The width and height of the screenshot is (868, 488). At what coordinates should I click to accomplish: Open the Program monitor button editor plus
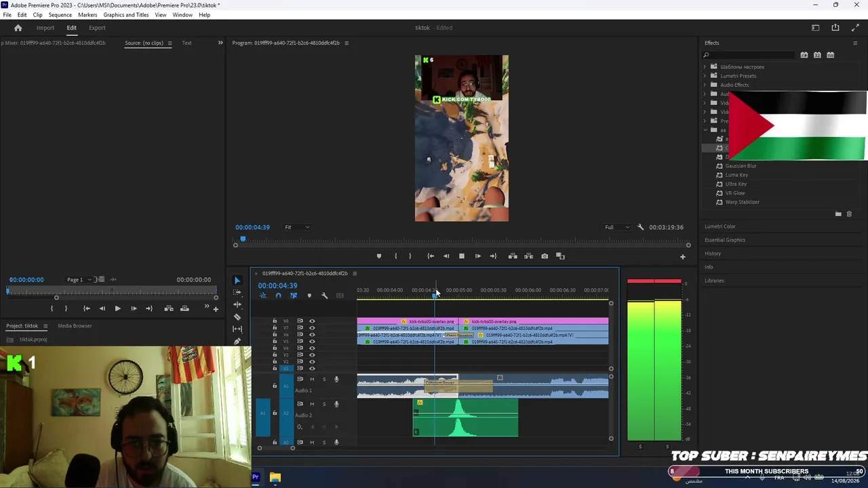pos(683,257)
